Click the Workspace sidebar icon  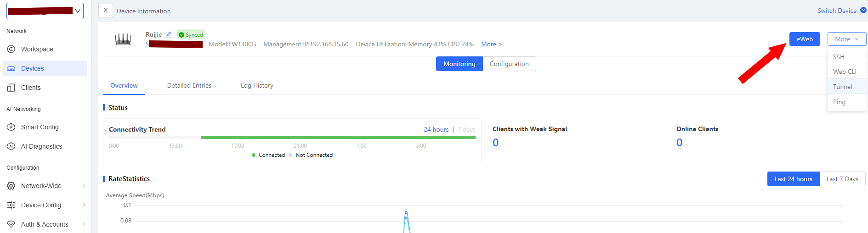click(x=11, y=49)
